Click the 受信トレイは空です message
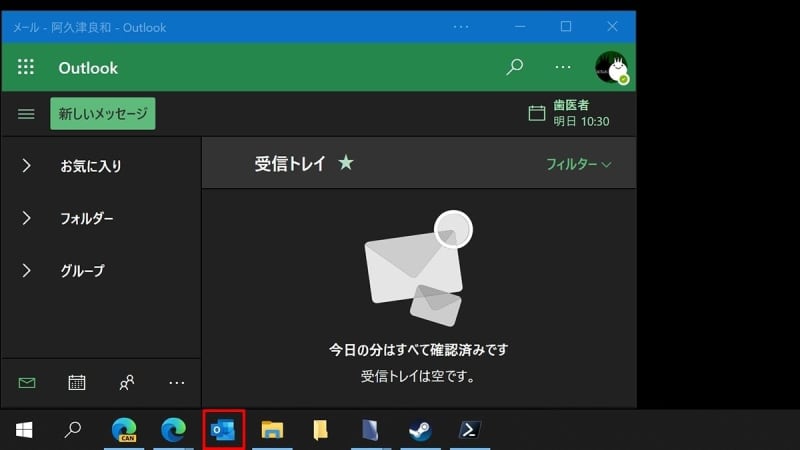Image resolution: width=800 pixels, height=450 pixels. (x=418, y=377)
